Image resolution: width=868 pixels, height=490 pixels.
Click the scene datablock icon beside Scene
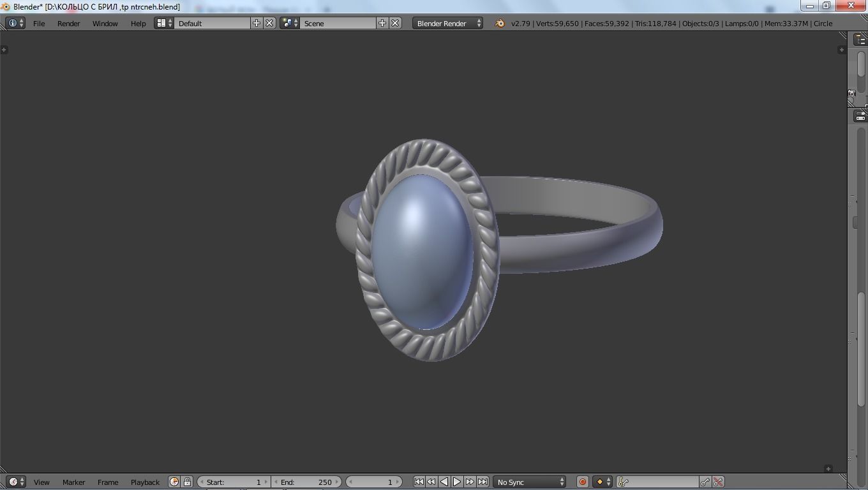(287, 23)
